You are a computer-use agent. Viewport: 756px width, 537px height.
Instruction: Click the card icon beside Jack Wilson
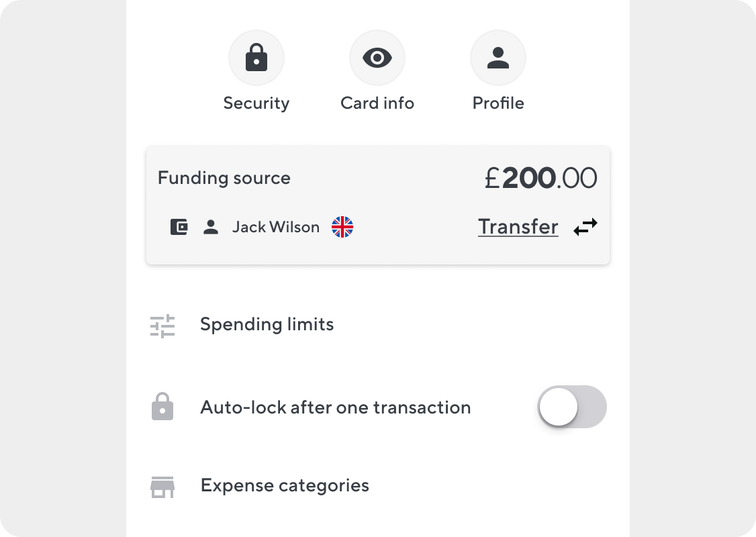(179, 227)
